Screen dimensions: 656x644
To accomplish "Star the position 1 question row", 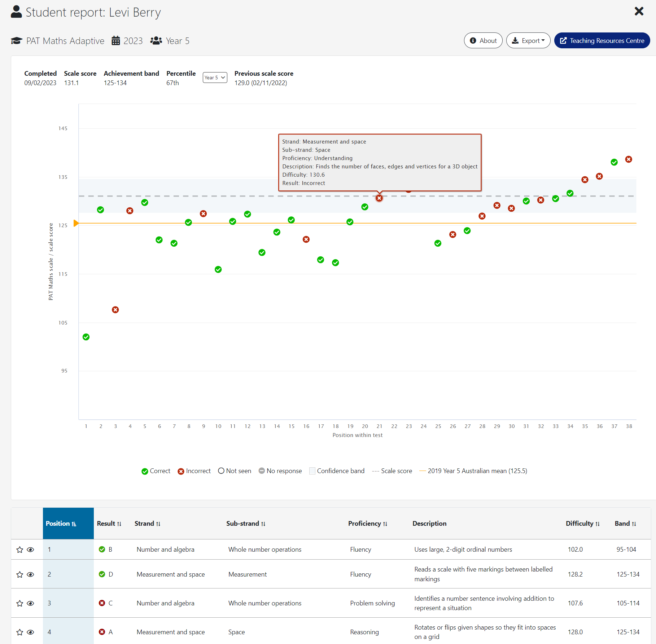I will (x=20, y=550).
